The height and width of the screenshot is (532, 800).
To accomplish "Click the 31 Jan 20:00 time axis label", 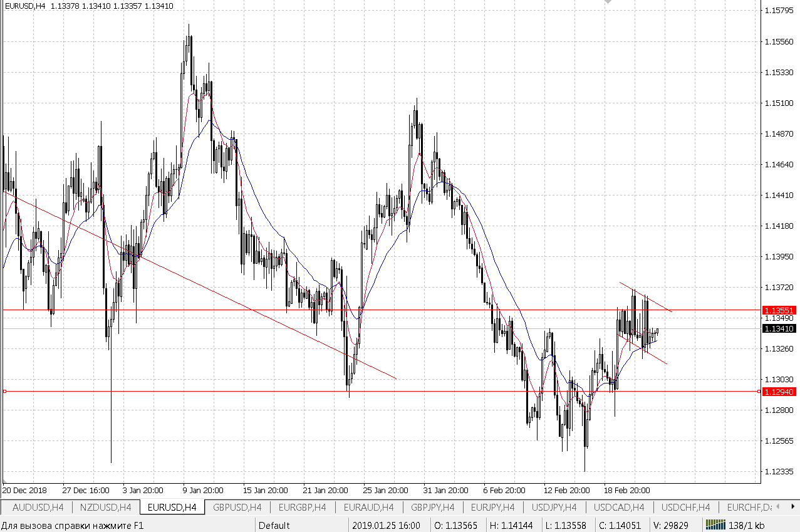I will (x=446, y=490).
